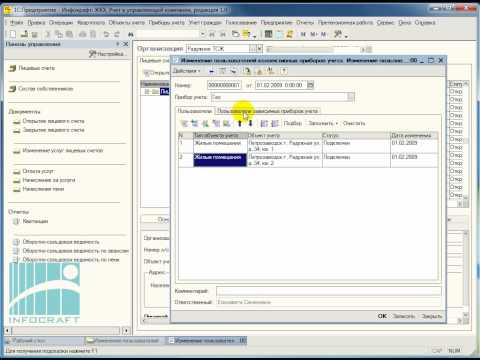The width and height of the screenshot is (480, 360).
Task: Open Квитанция report link
Action: tap(35, 221)
